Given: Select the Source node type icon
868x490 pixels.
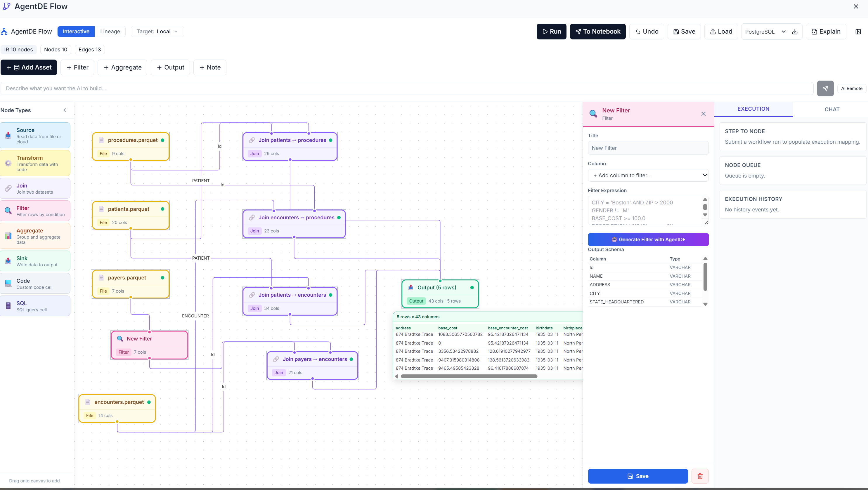Looking at the screenshot, I should click(8, 135).
